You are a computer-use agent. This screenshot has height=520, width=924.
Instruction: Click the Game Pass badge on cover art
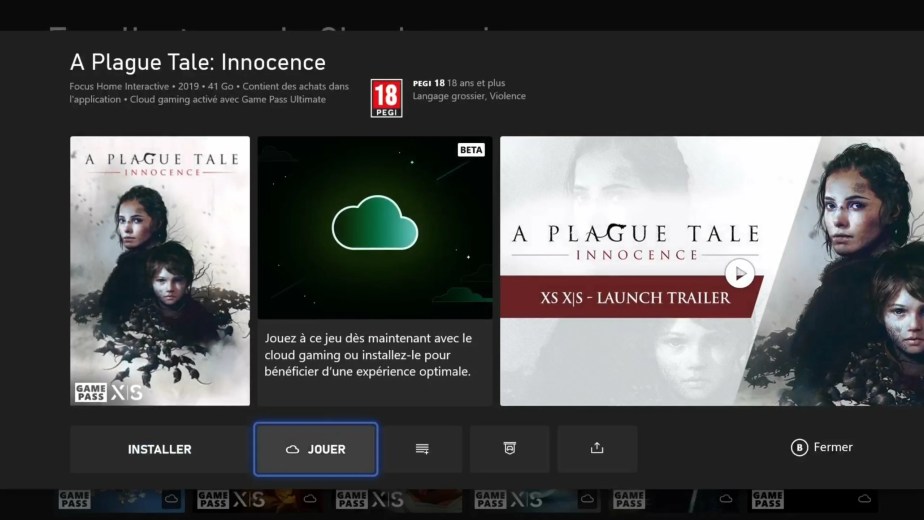tap(91, 392)
